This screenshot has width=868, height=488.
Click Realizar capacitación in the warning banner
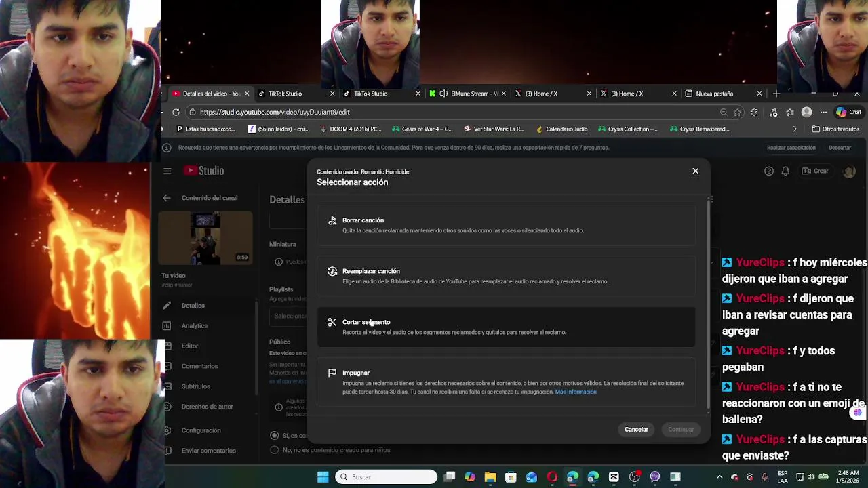791,148
